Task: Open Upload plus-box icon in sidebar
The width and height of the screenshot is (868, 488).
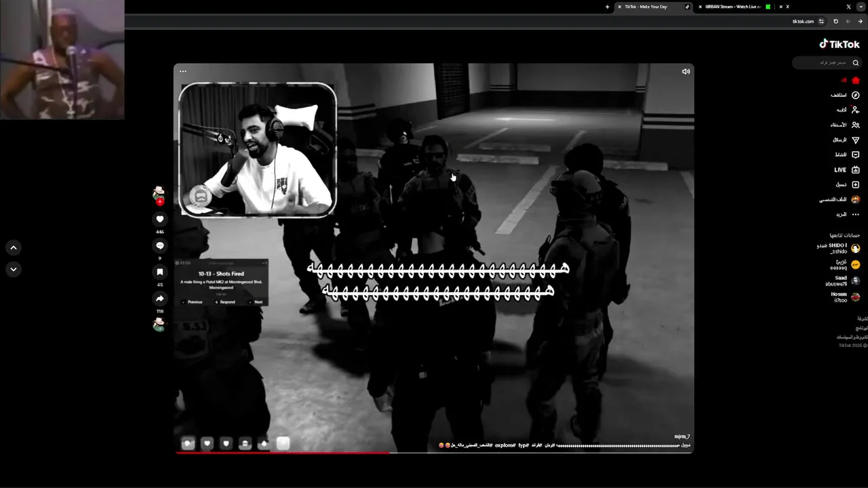Action: (856, 184)
